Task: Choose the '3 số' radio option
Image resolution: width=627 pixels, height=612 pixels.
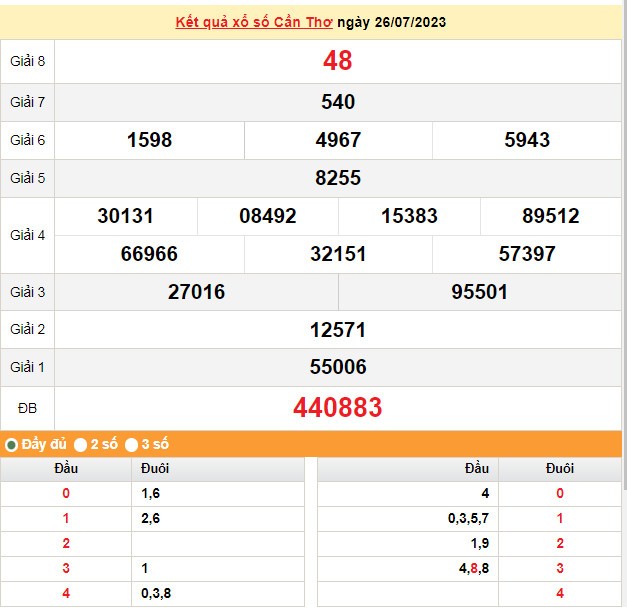Action: 131,444
